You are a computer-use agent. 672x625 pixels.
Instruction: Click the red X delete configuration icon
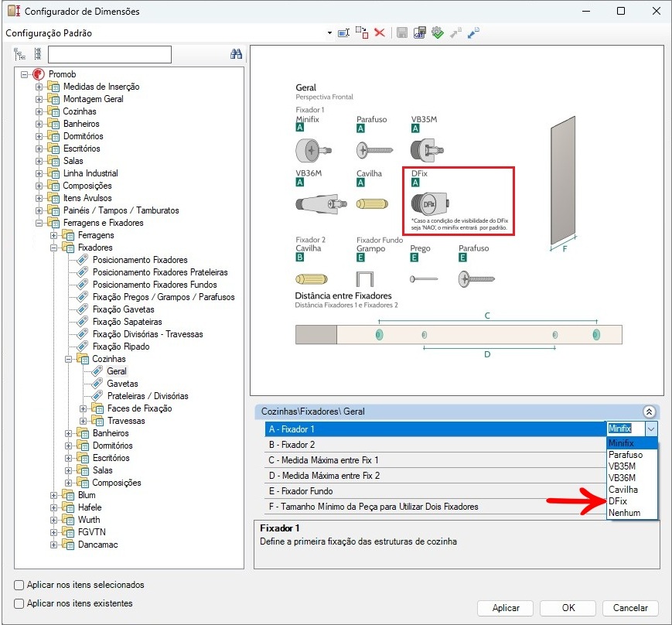click(x=380, y=33)
